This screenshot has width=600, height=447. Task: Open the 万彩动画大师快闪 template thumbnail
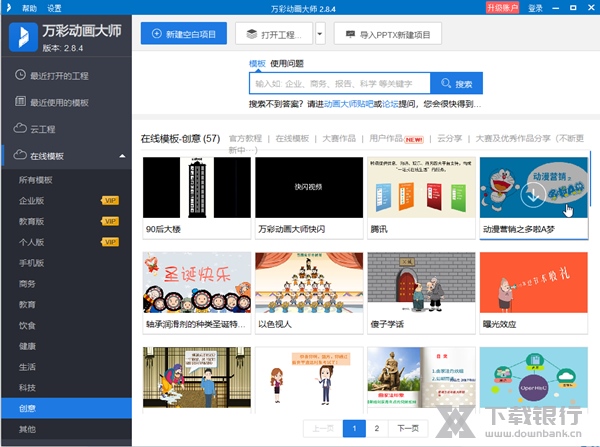coord(309,188)
